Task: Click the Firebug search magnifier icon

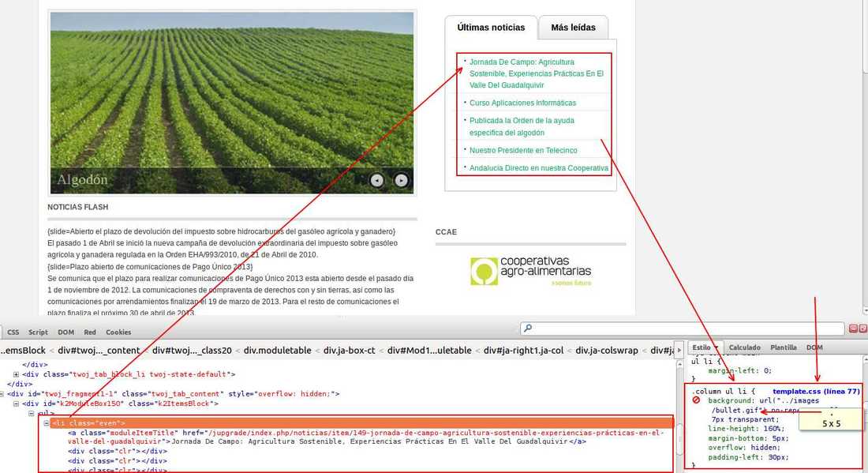Action: [528, 328]
